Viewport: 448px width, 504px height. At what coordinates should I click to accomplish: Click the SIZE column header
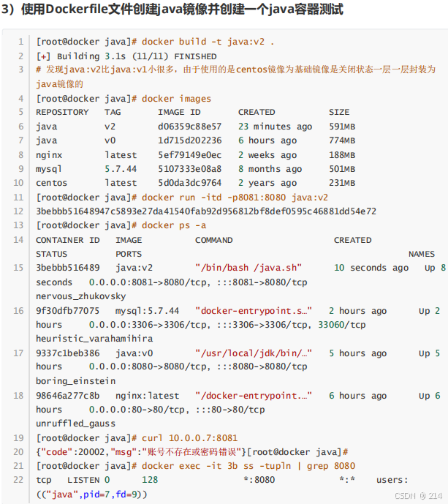tap(339, 112)
